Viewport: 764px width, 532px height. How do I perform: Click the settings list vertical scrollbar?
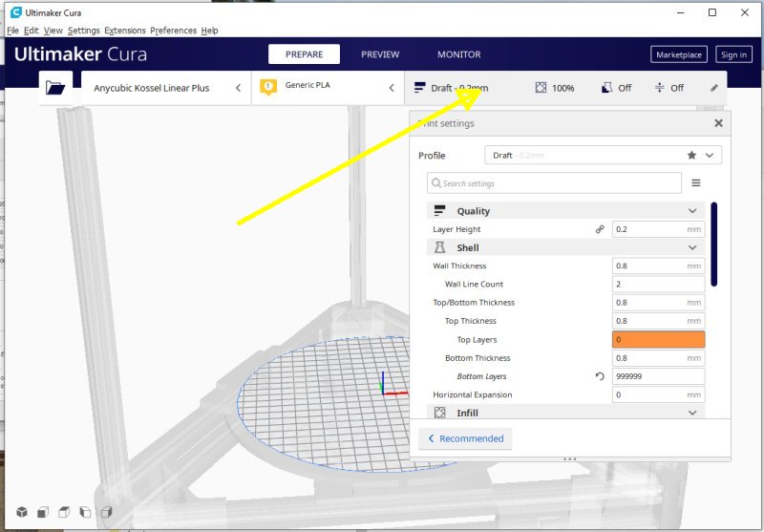(x=713, y=245)
